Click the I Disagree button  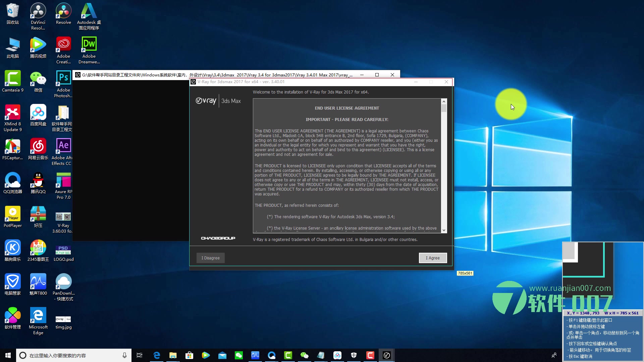pyautogui.click(x=210, y=258)
